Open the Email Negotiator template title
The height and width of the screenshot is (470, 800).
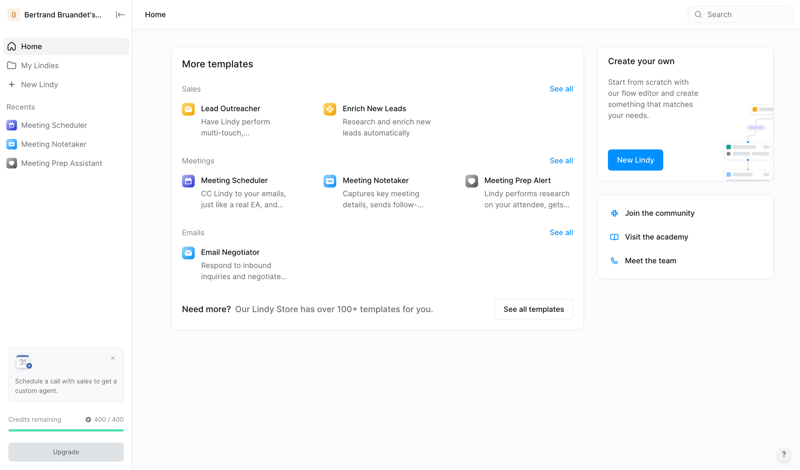230,252
